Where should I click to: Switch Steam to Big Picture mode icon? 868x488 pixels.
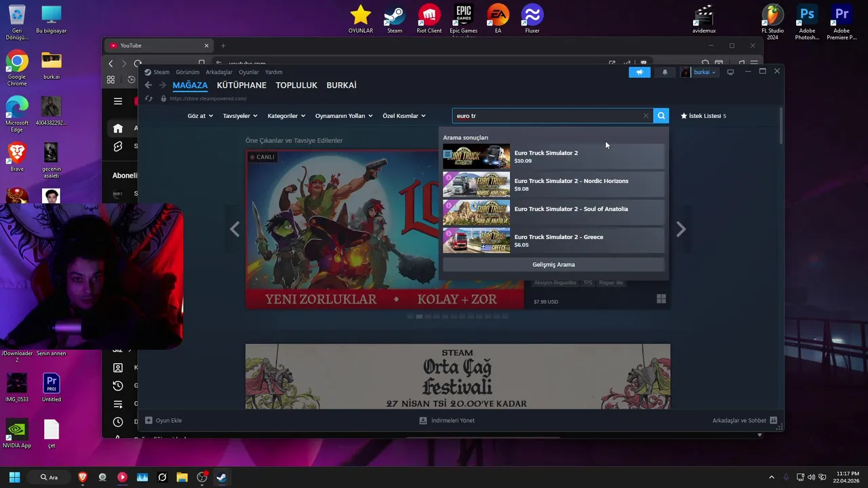point(730,72)
